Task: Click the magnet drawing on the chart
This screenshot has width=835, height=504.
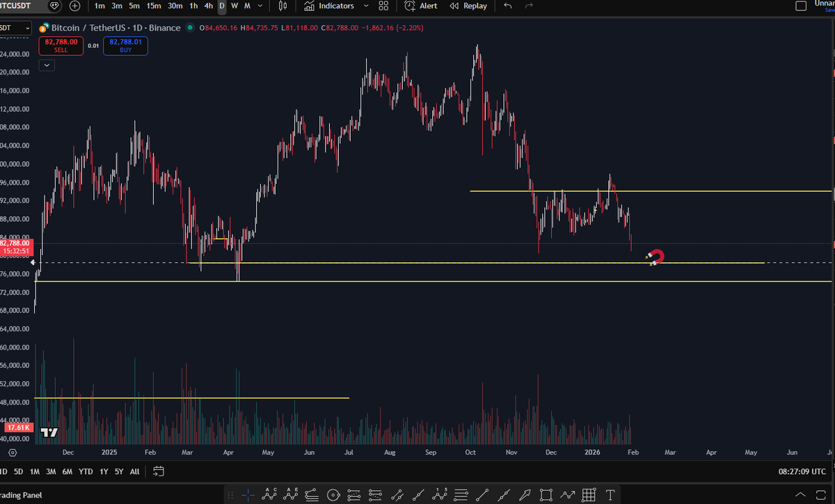Action: [x=654, y=257]
